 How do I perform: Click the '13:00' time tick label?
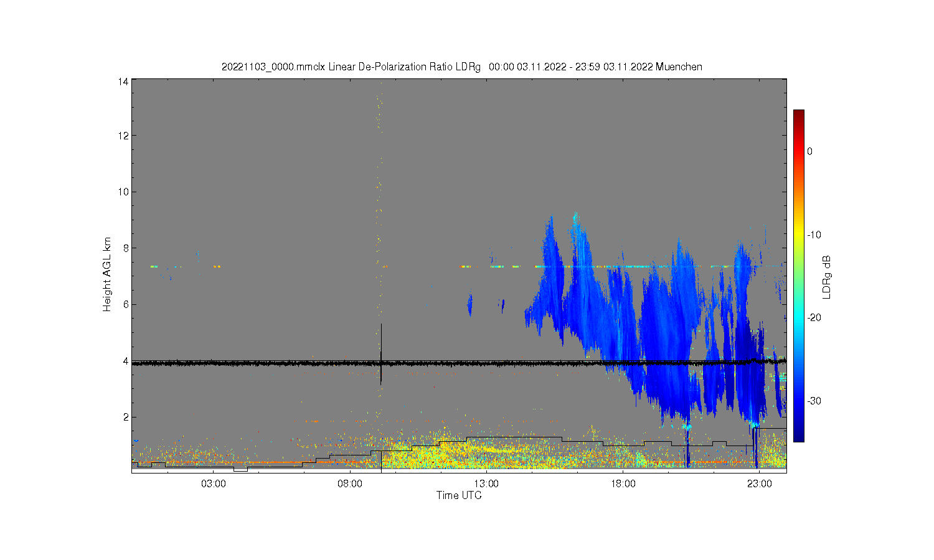coord(486,483)
